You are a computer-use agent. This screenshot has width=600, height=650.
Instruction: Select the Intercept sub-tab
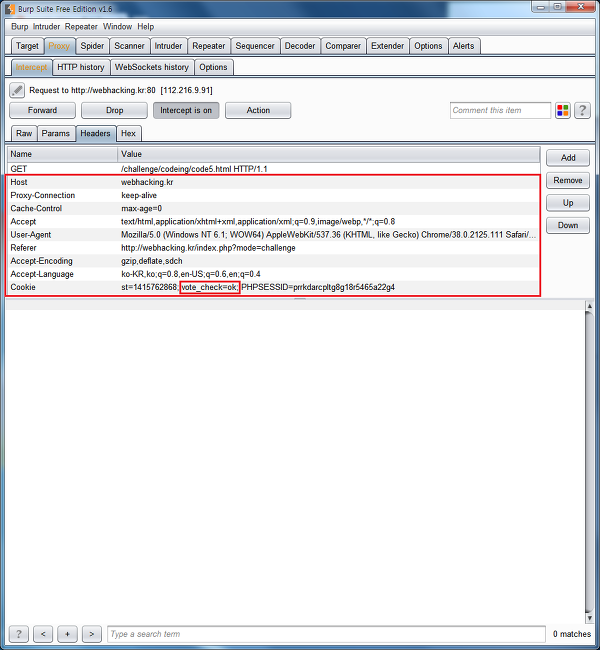pyautogui.click(x=31, y=67)
